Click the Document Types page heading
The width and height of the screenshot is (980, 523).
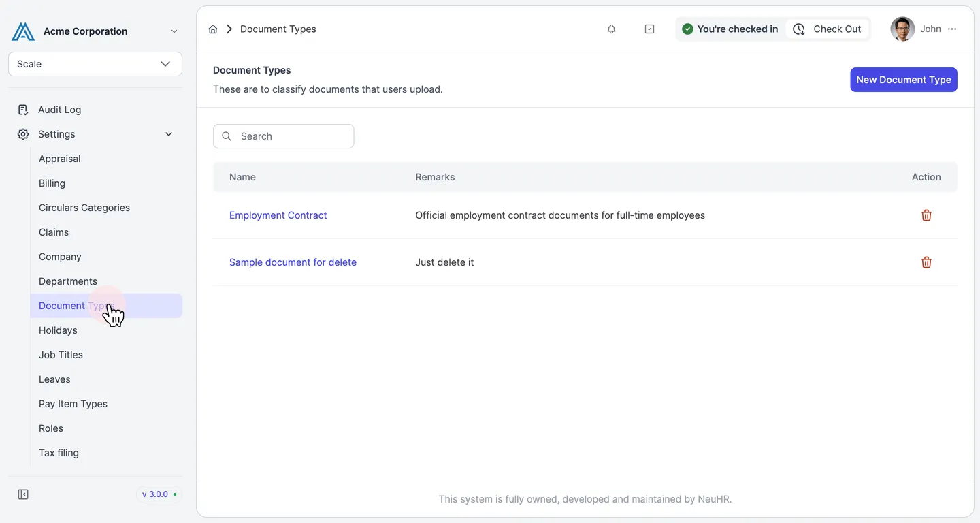coord(252,70)
